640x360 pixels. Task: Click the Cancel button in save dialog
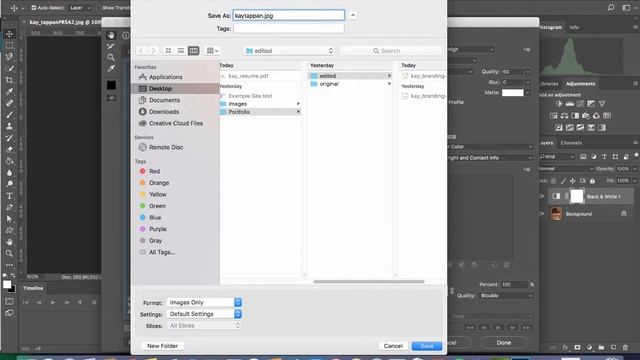393,346
